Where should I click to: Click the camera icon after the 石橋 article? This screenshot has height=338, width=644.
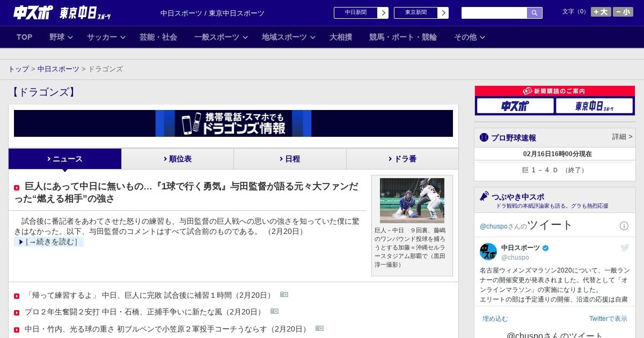275,311
